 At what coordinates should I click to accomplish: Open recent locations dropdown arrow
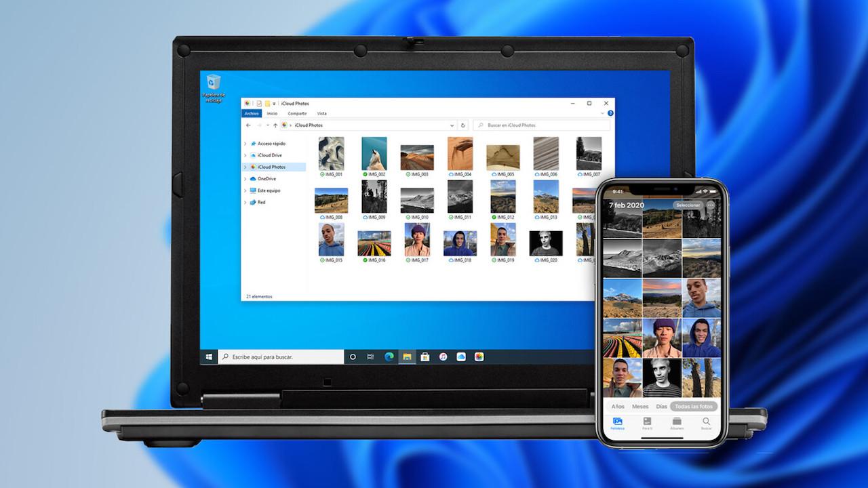pos(267,125)
